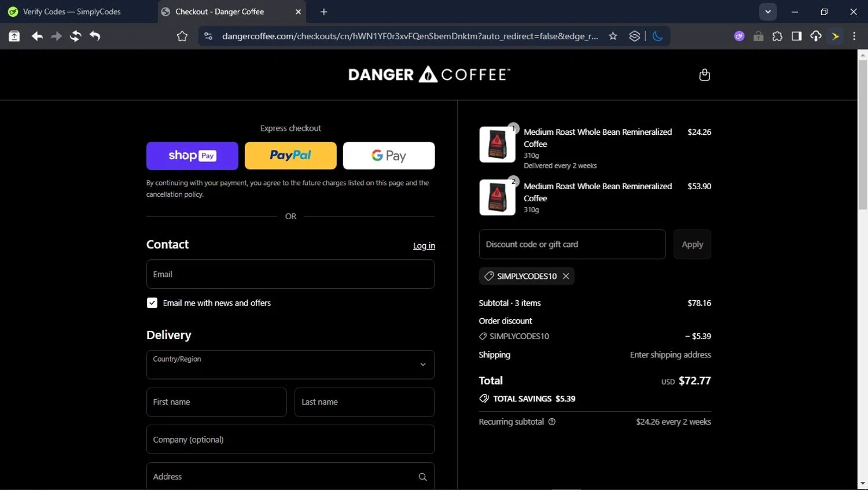Go back with the browser back arrow
The width and height of the screenshot is (868, 490).
[x=37, y=36]
